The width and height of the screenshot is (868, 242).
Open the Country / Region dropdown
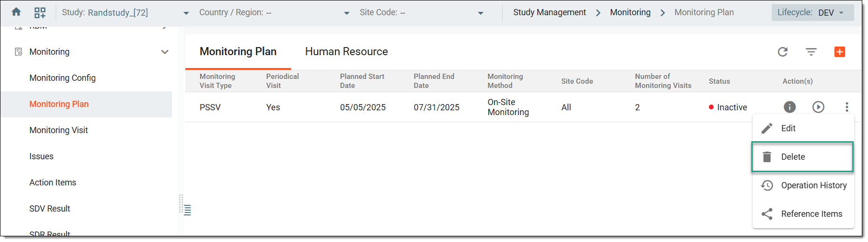coord(274,12)
